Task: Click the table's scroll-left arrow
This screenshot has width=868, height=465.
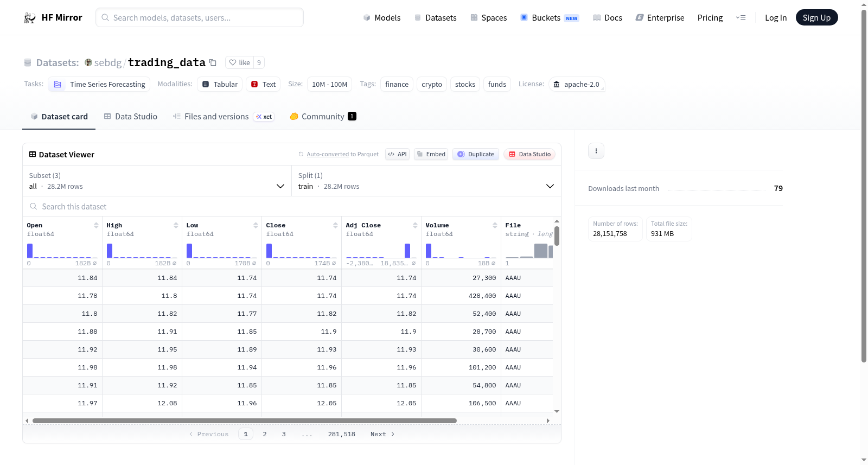Action: (27, 421)
